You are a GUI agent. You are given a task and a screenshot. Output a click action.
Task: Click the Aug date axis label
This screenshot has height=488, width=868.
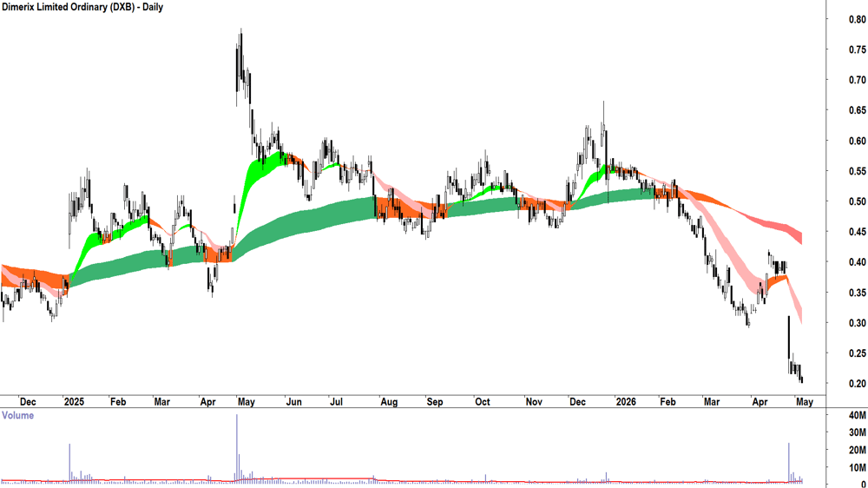[389, 401]
